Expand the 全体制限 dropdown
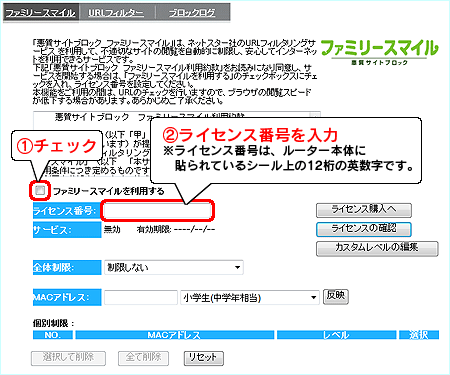 pyautogui.click(x=174, y=267)
